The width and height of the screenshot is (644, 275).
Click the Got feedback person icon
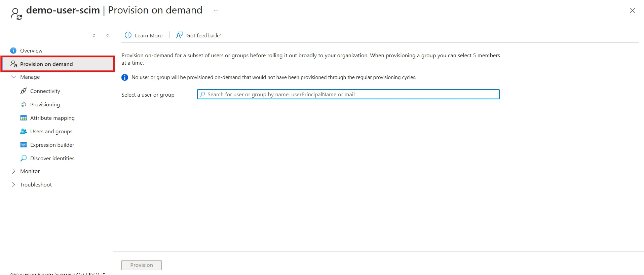tap(180, 35)
